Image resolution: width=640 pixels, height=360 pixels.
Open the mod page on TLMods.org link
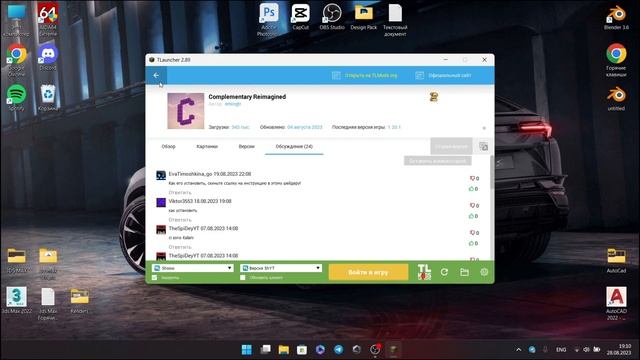pyautogui.click(x=365, y=76)
